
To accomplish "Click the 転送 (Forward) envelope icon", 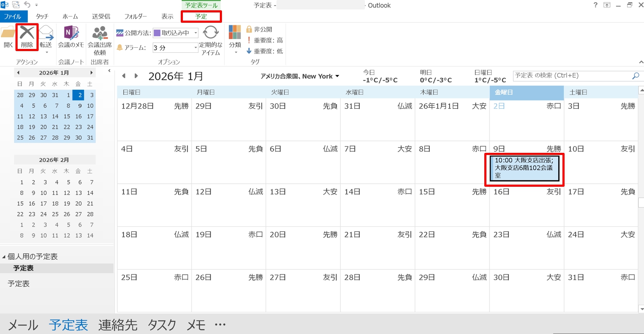I will pyautogui.click(x=46, y=33).
